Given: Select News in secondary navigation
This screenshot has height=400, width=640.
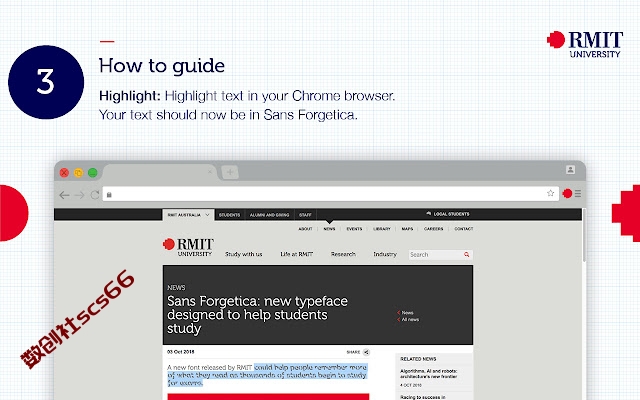Looking at the screenshot, I should click(329, 229).
